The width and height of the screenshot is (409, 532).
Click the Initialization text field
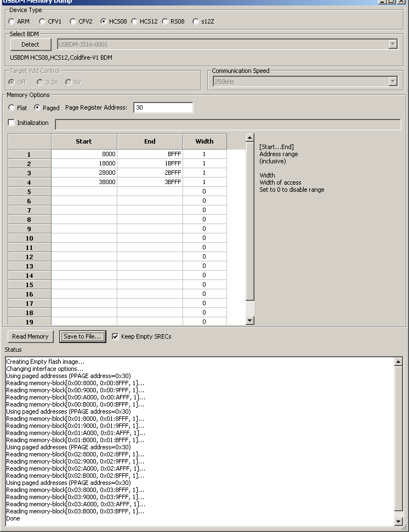point(228,124)
